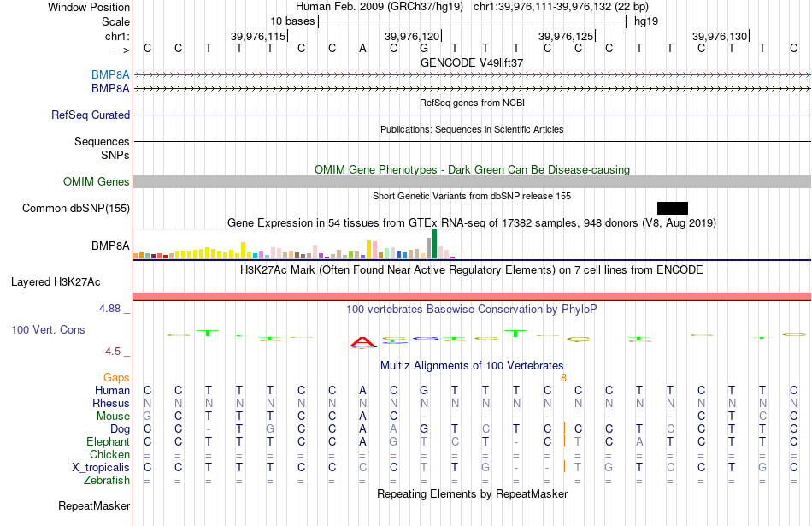Click the chr1: ruler label
The image size is (812, 526).
(x=117, y=36)
